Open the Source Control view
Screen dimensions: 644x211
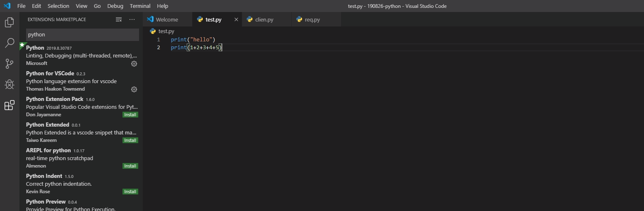pyautogui.click(x=9, y=64)
